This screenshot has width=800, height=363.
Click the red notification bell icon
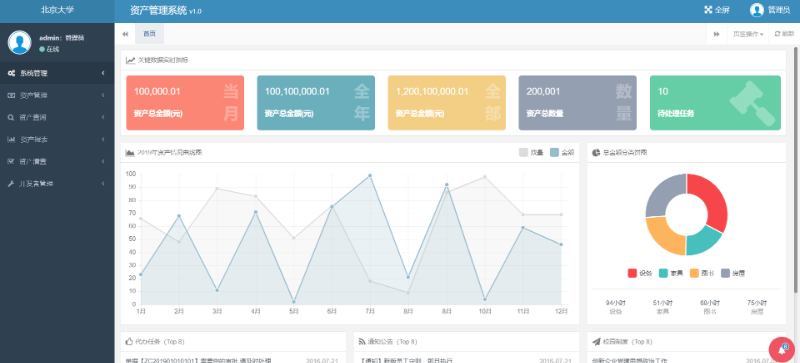[782, 350]
